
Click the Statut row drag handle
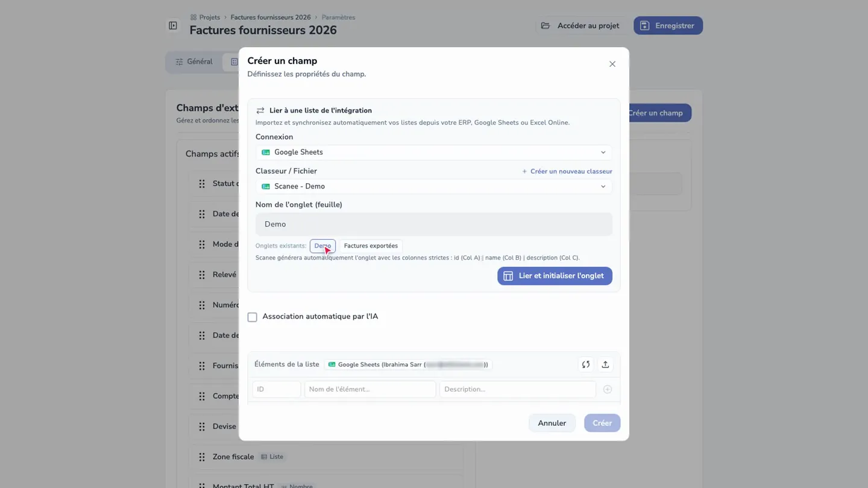pos(202,184)
